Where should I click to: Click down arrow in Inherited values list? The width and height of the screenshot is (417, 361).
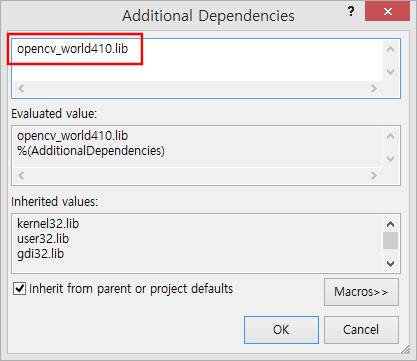pos(390,263)
